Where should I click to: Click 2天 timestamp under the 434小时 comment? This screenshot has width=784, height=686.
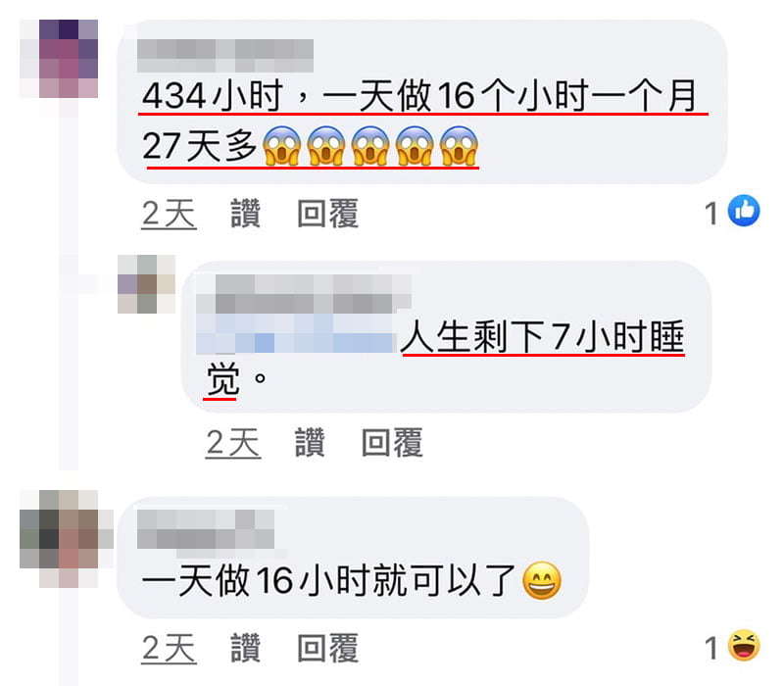pos(169,215)
